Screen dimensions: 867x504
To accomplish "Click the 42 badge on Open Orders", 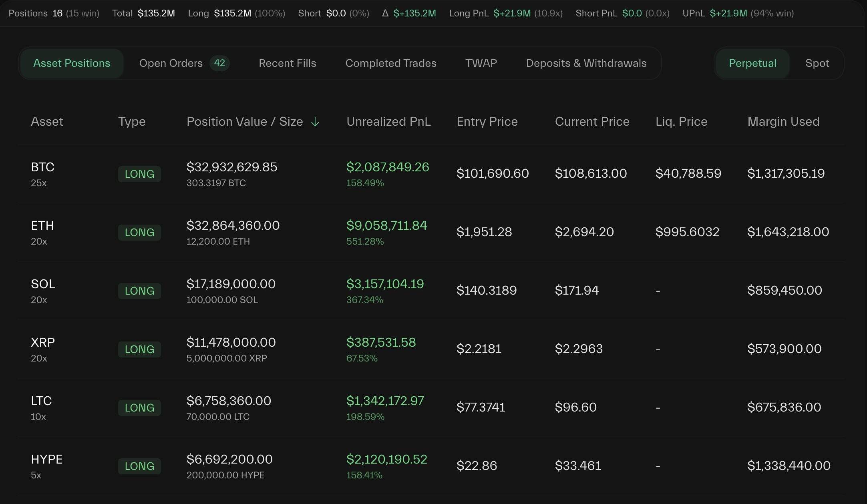I will click(219, 63).
